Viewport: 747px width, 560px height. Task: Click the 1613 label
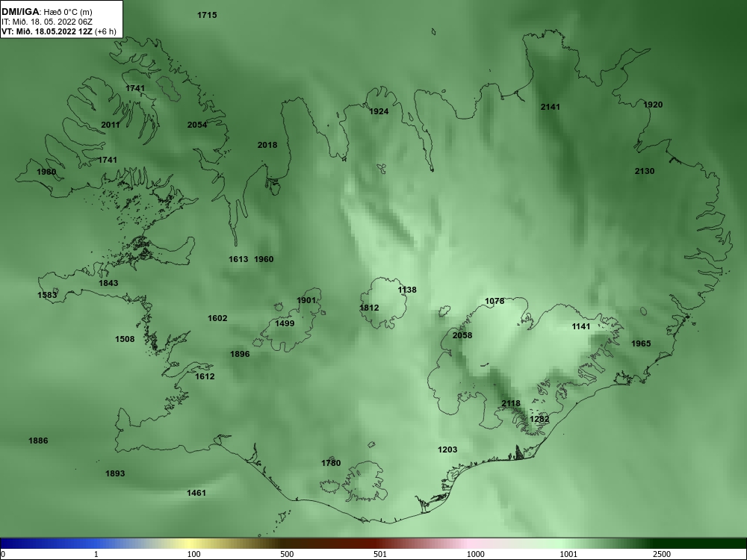[x=238, y=259]
